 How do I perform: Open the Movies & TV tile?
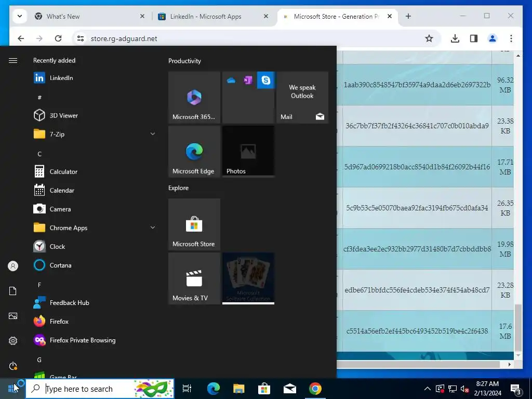[194, 278]
